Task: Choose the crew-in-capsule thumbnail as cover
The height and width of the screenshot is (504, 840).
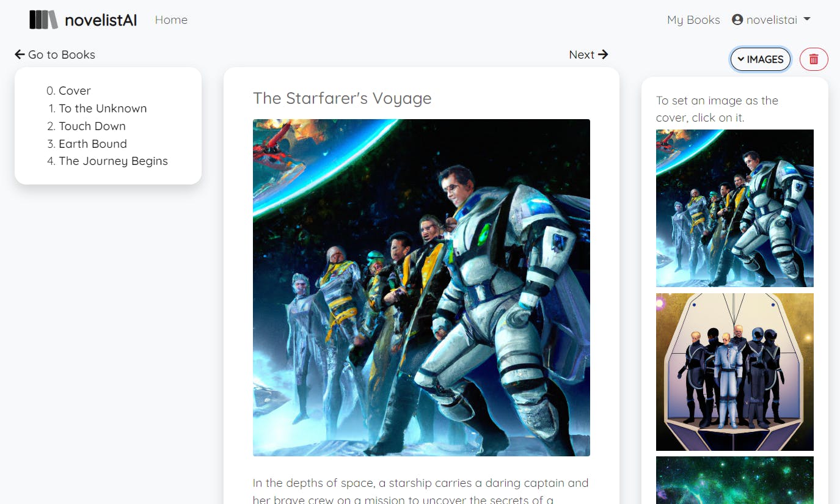Action: coord(735,372)
